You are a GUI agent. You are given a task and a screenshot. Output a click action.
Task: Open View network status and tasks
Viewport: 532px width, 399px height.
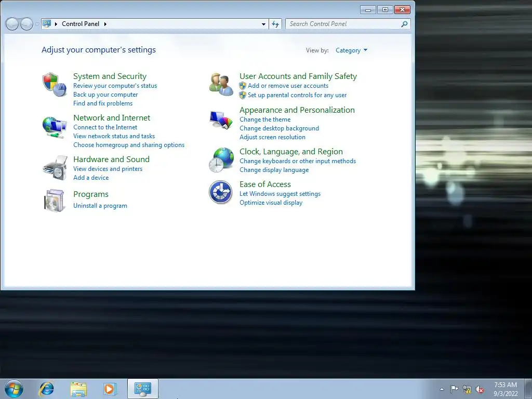(114, 136)
